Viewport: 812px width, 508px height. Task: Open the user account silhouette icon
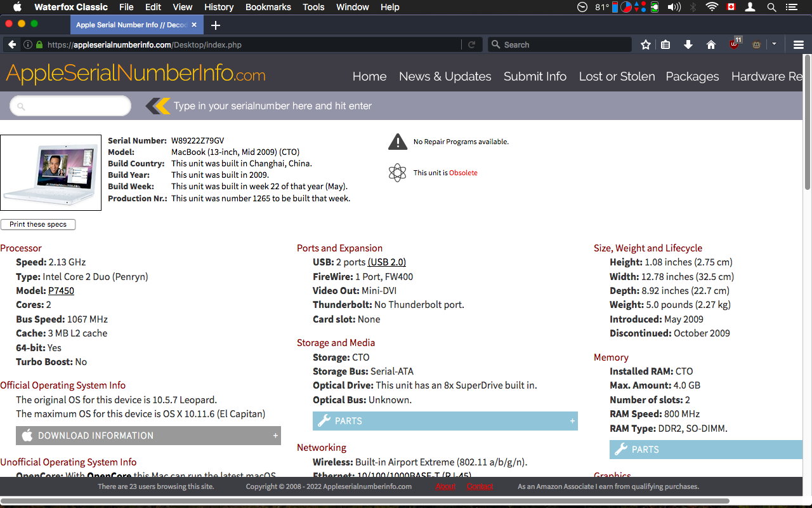point(750,7)
